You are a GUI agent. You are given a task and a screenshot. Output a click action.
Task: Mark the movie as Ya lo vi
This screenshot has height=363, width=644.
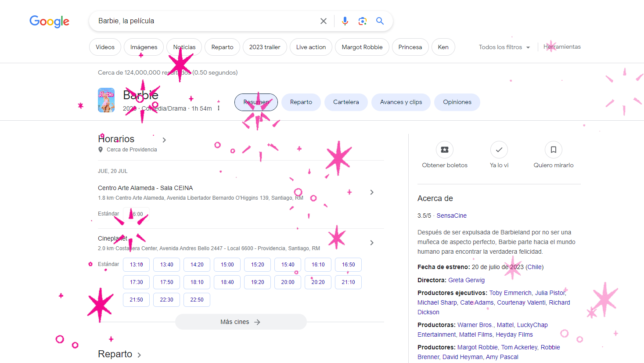[499, 150]
